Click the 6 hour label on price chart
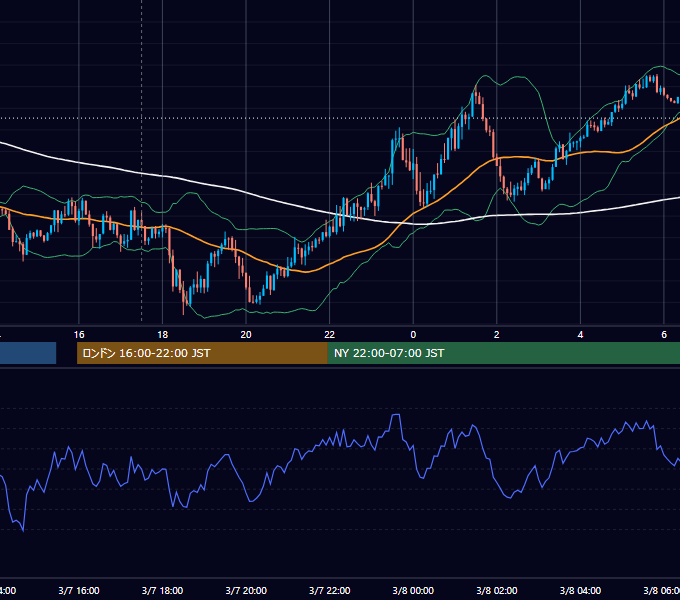This screenshot has width=680, height=600. [664, 335]
